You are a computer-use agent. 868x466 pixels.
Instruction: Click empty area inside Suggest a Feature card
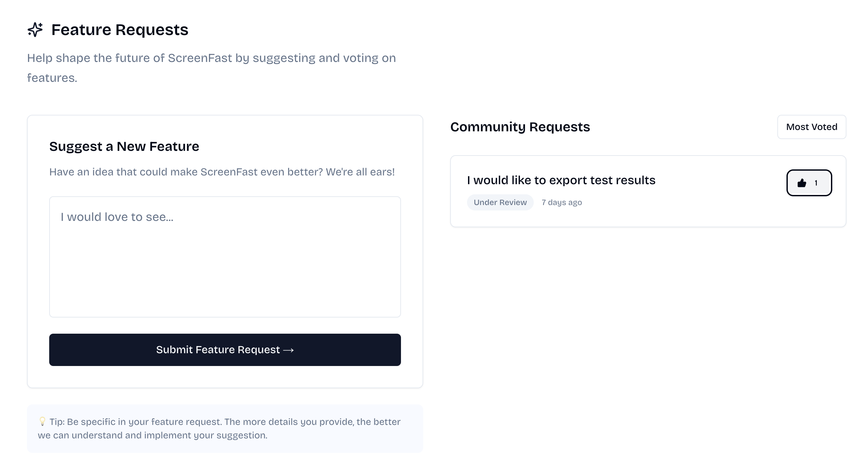point(225,377)
